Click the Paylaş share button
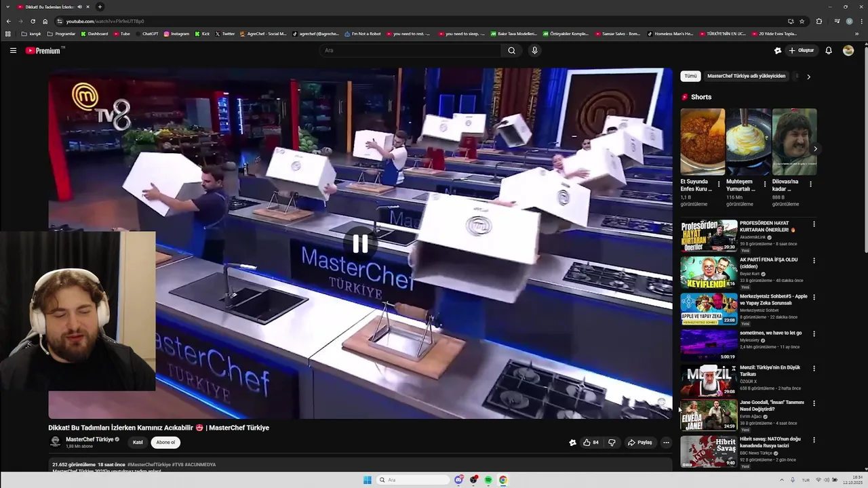The width and height of the screenshot is (868, 488). pos(639,443)
